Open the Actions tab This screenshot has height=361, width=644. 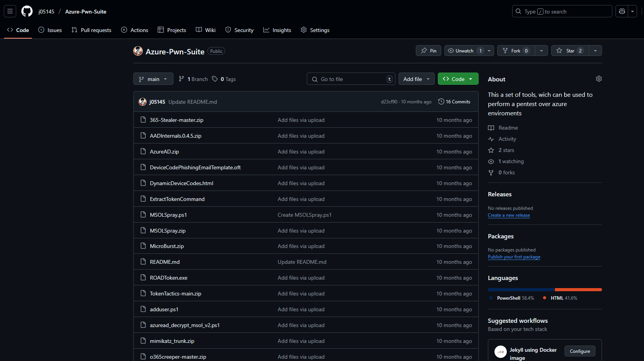(x=135, y=30)
